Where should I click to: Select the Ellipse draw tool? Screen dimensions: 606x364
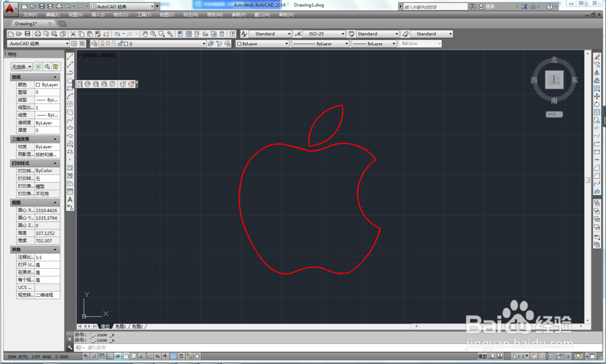tap(70, 128)
